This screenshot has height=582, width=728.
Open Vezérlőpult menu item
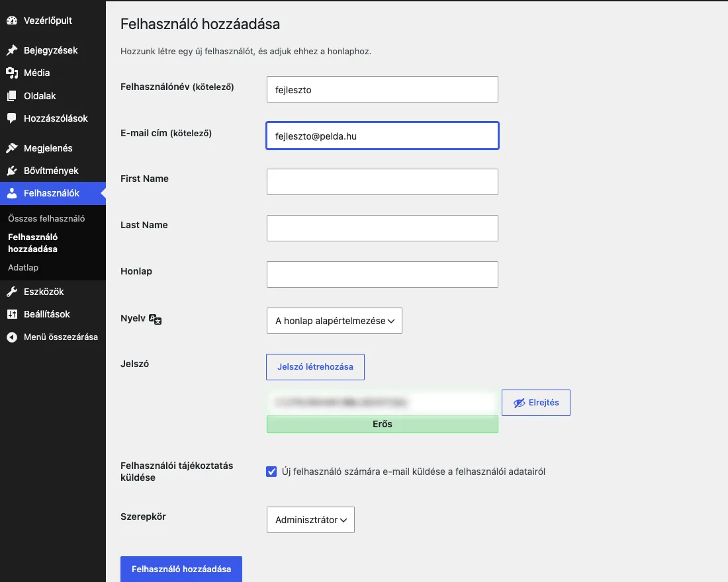pos(53,21)
